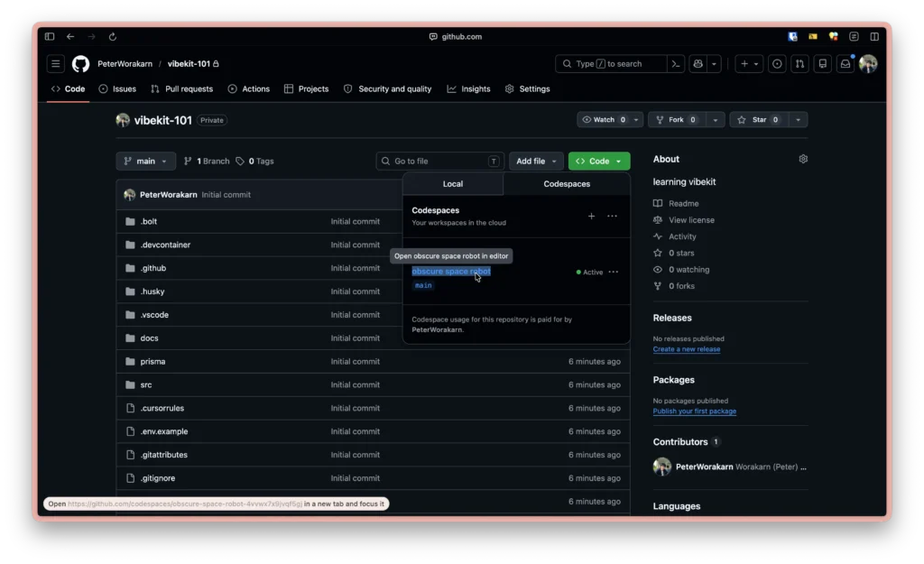Reload the page in browser toolbar
The width and height of the screenshot is (924, 564).
(113, 36)
